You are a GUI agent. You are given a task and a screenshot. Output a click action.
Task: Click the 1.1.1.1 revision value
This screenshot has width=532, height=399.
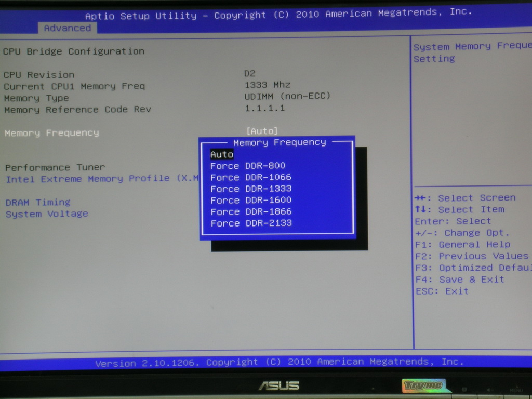pos(264,108)
